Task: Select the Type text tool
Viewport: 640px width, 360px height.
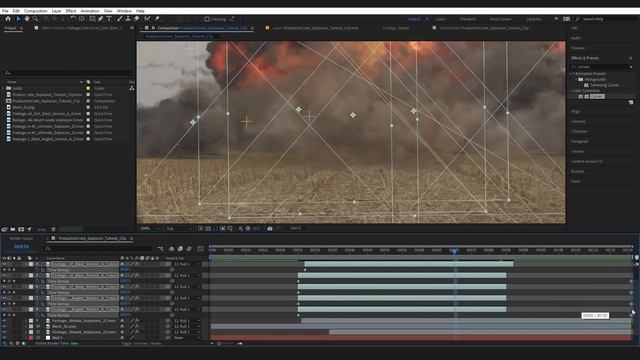Action: point(109,19)
